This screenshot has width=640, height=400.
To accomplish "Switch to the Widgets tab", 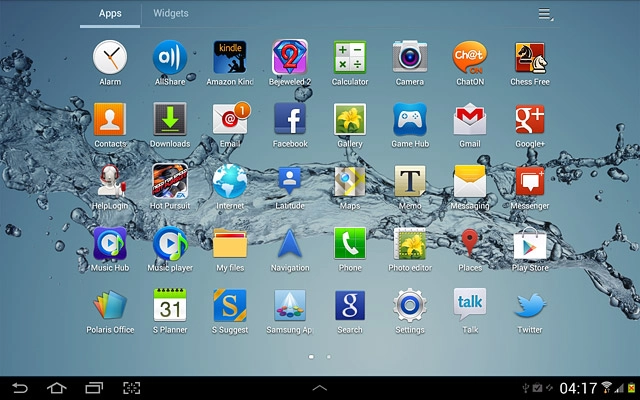I will tap(170, 14).
